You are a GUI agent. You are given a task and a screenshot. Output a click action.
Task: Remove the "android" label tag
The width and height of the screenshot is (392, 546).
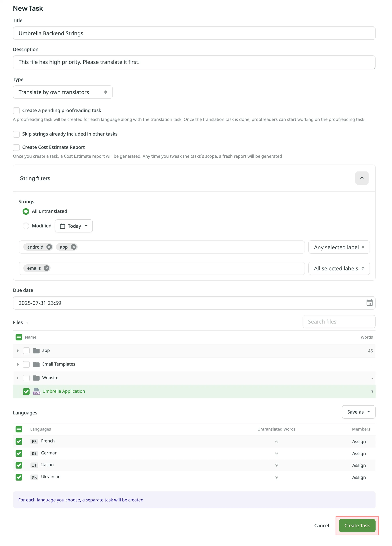tap(49, 247)
